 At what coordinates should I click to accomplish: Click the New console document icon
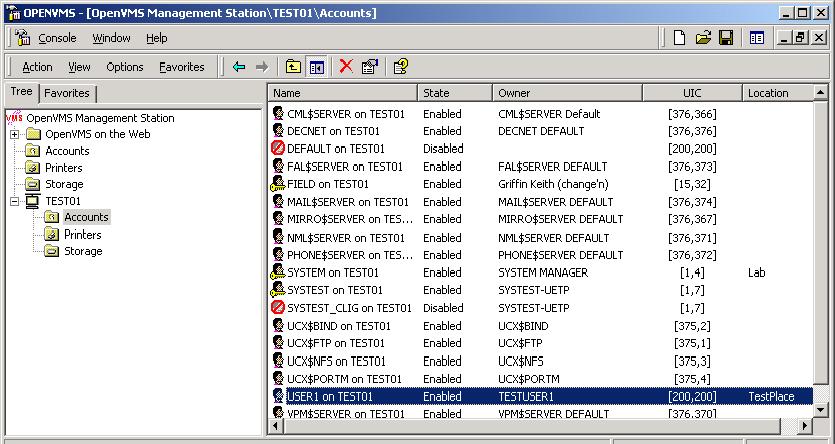point(680,38)
